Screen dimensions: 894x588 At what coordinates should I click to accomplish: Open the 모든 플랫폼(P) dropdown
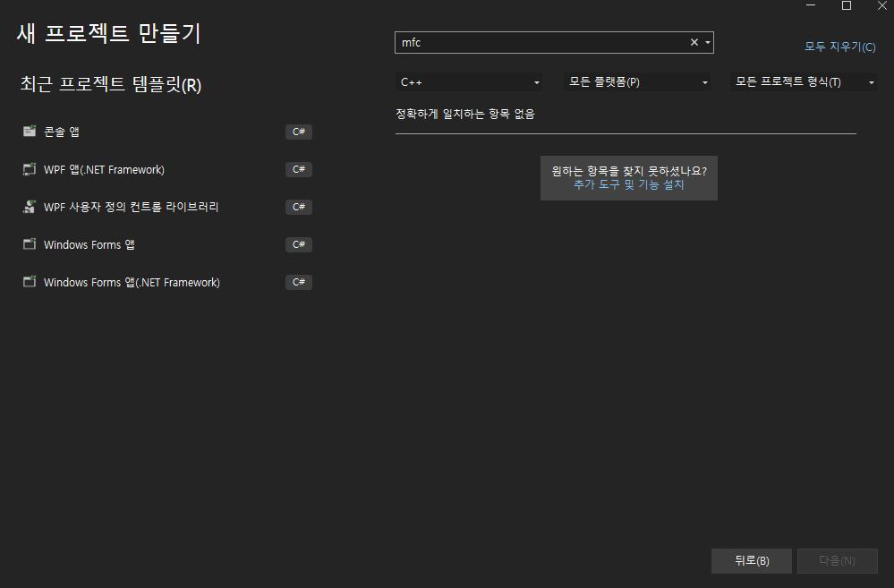(636, 81)
